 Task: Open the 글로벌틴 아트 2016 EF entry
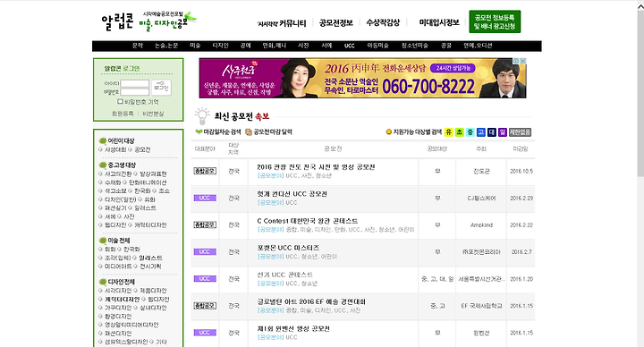pyautogui.click(x=311, y=301)
